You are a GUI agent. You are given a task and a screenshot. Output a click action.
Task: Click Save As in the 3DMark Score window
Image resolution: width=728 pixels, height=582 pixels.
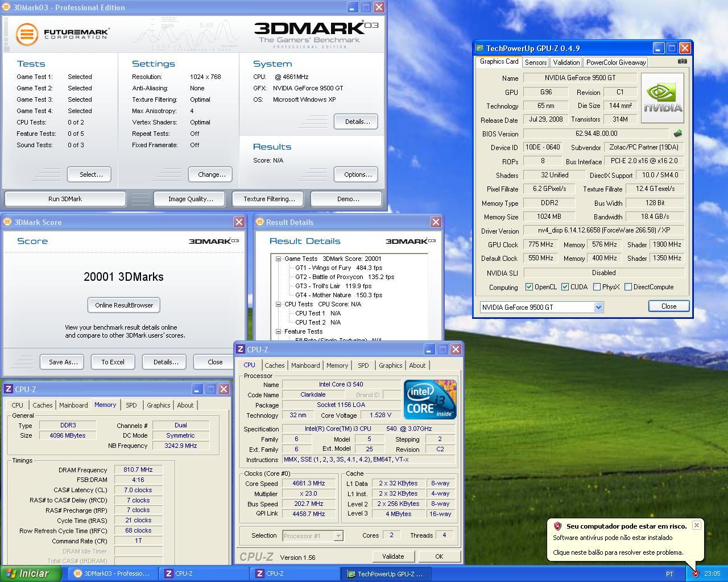point(63,362)
